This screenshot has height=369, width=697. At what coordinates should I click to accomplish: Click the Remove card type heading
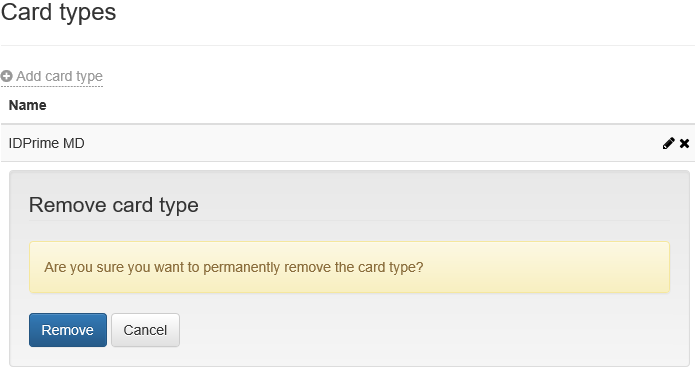point(114,205)
